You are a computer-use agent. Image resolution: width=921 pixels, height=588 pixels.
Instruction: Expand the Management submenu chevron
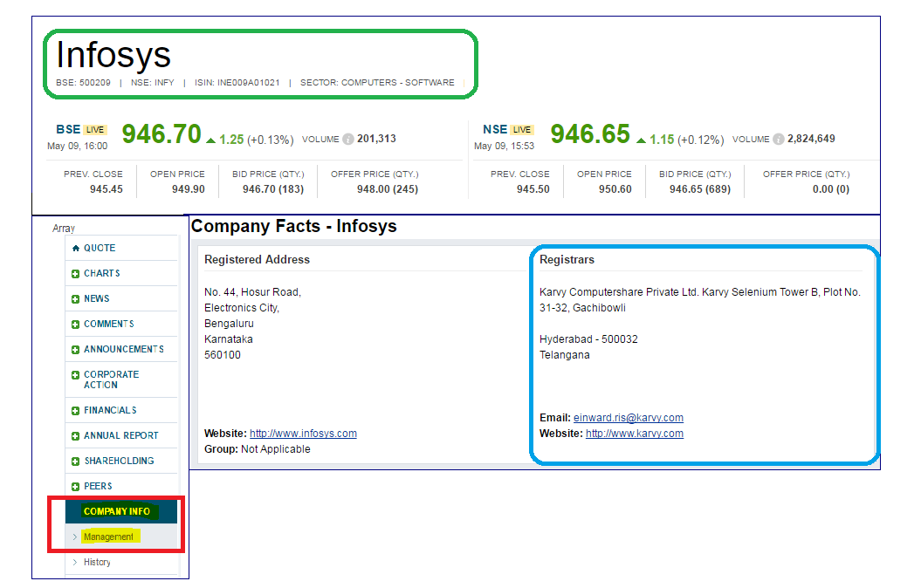[75, 537]
